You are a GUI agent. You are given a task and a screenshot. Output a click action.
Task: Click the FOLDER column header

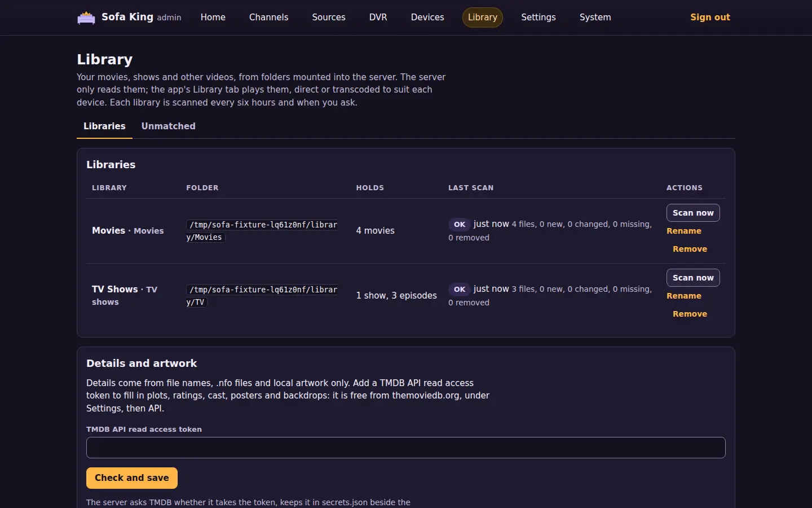click(202, 188)
